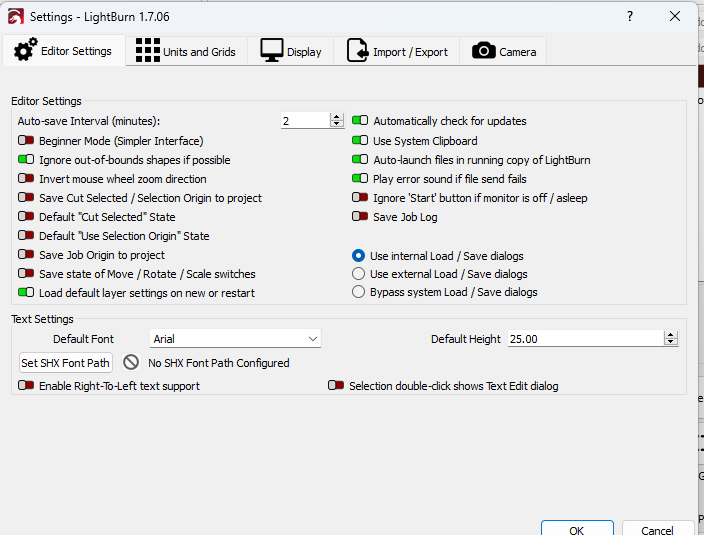Screen dimensions: 704x535
Task: Click the Set SHX Font Path button
Action: pyautogui.click(x=66, y=363)
